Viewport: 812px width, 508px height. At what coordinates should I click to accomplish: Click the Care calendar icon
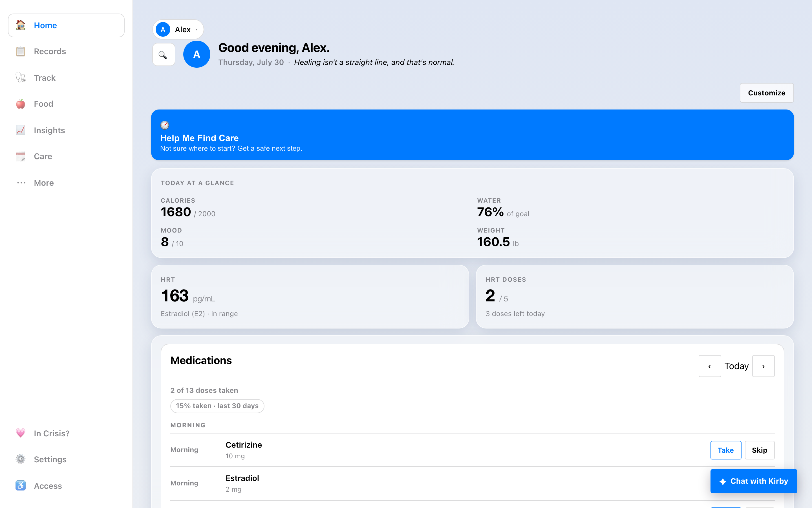click(21, 156)
